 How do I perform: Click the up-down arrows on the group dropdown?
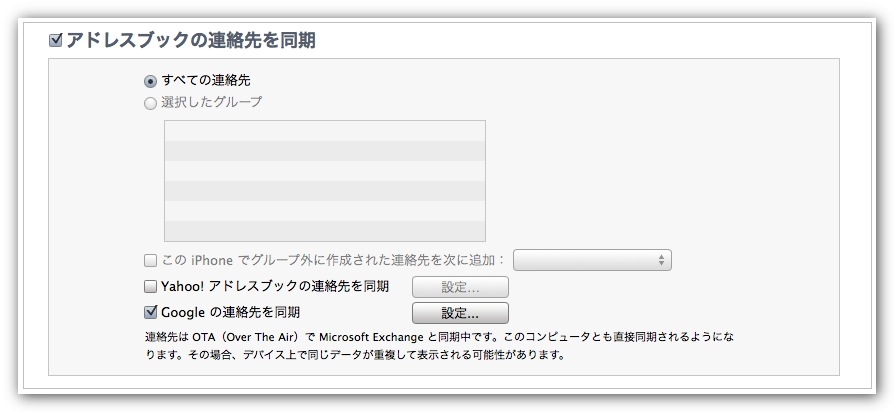pyautogui.click(x=662, y=261)
